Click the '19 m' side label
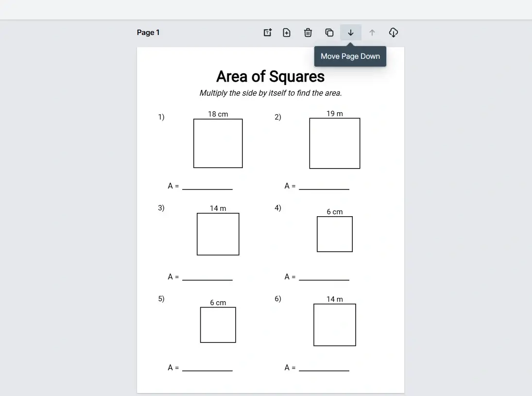The height and width of the screenshot is (396, 532). pos(335,114)
